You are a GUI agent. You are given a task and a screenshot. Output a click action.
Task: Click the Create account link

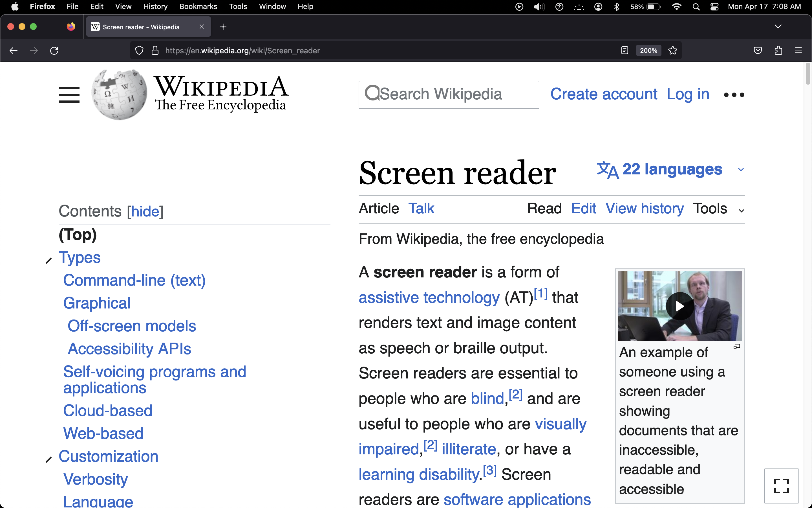point(604,94)
